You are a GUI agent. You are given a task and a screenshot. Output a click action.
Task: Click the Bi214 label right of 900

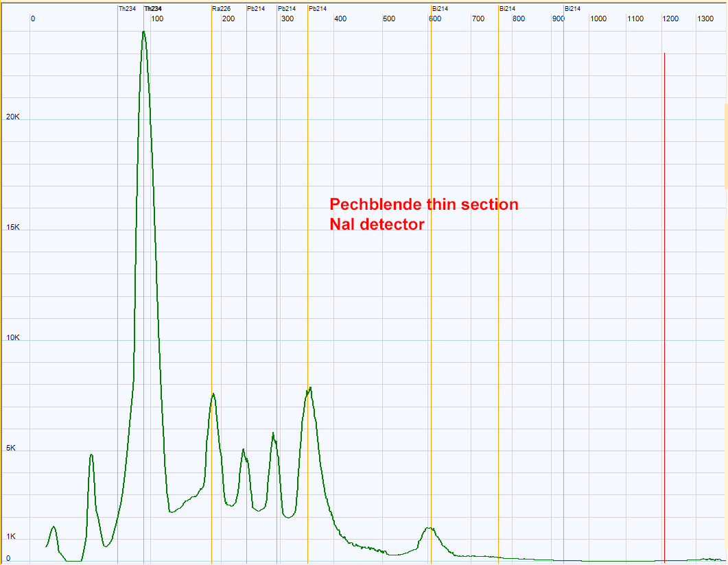[572, 9]
